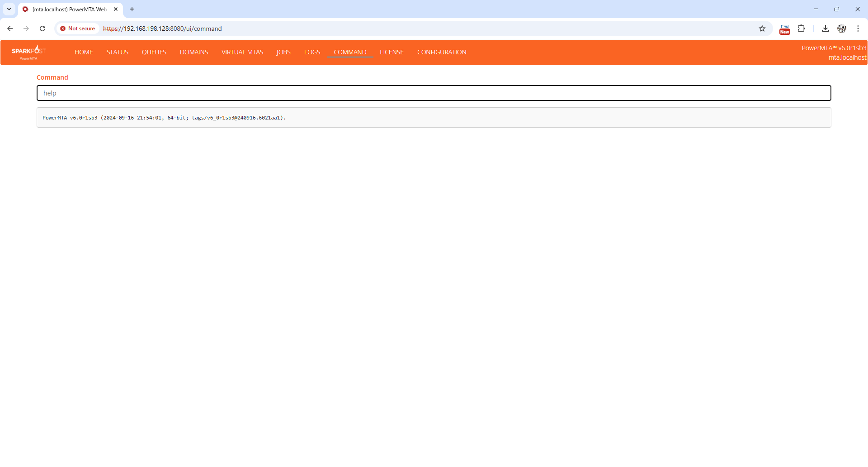Open the CONFIGURATION page
This screenshot has width=868, height=467.
click(x=442, y=52)
